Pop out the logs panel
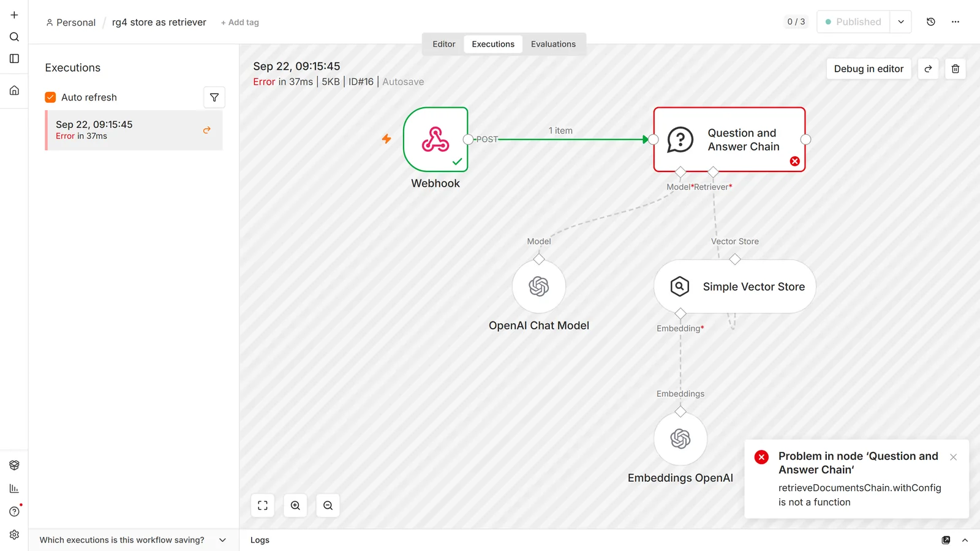 946,540
